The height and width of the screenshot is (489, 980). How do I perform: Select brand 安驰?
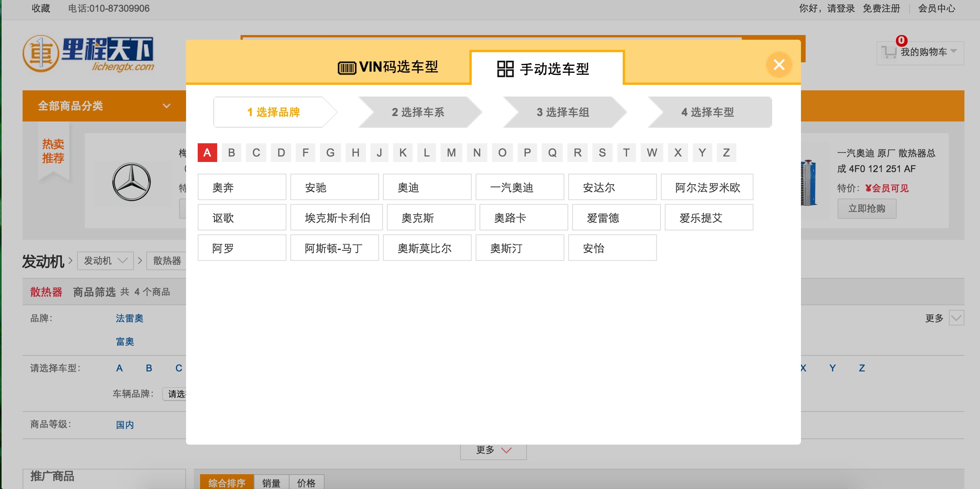coord(335,187)
